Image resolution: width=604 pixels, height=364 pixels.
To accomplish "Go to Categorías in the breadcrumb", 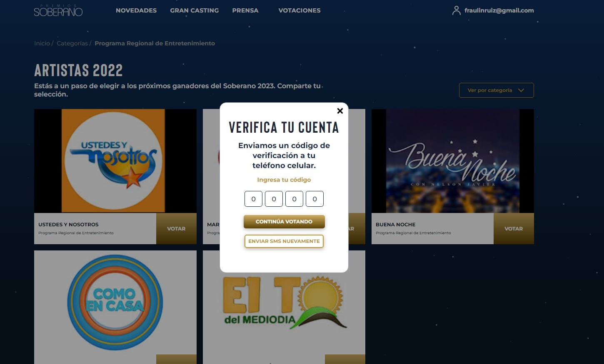I will [72, 43].
